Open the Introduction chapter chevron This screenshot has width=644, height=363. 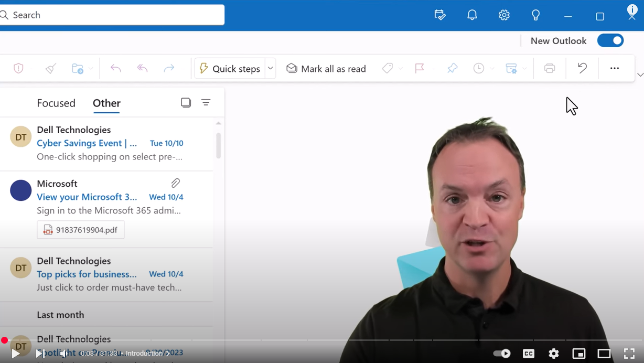(x=168, y=354)
